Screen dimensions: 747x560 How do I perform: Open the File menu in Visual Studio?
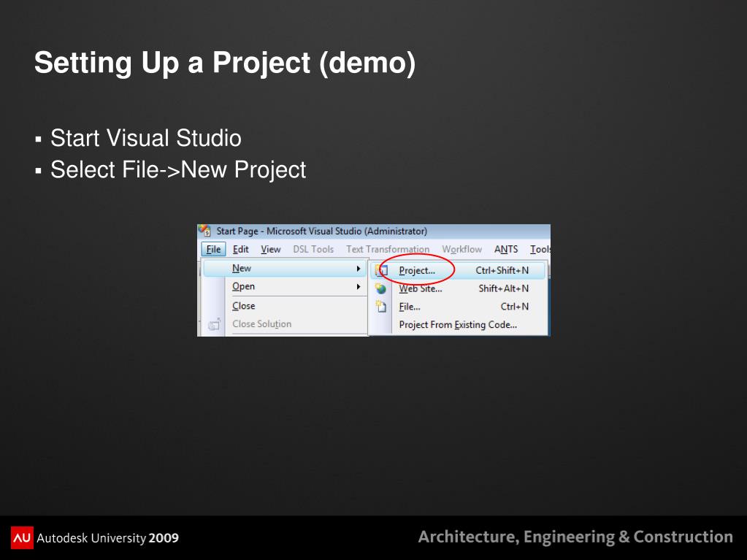[x=213, y=249]
